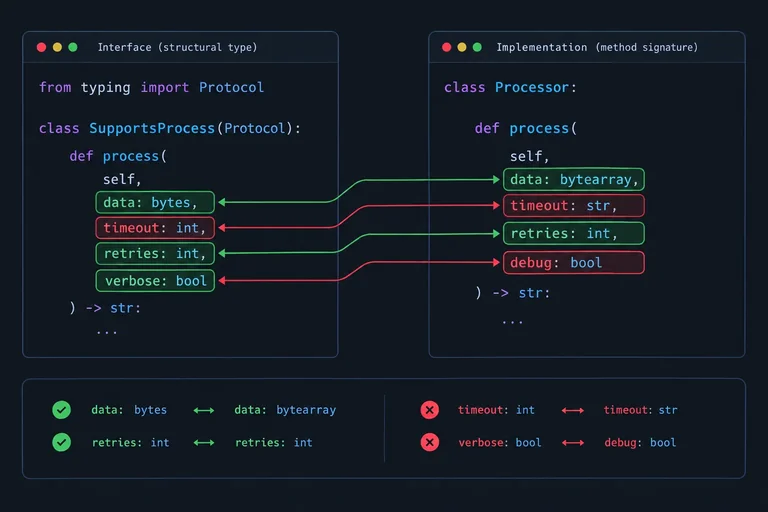Select the red 'debug: bool' parameter box
The width and height of the screenshot is (768, 512).
(x=574, y=263)
